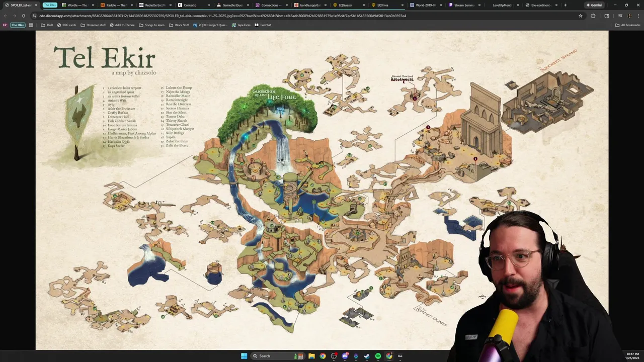This screenshot has width=644, height=362.
Task: Open the the-continent tab
Action: 542,5
